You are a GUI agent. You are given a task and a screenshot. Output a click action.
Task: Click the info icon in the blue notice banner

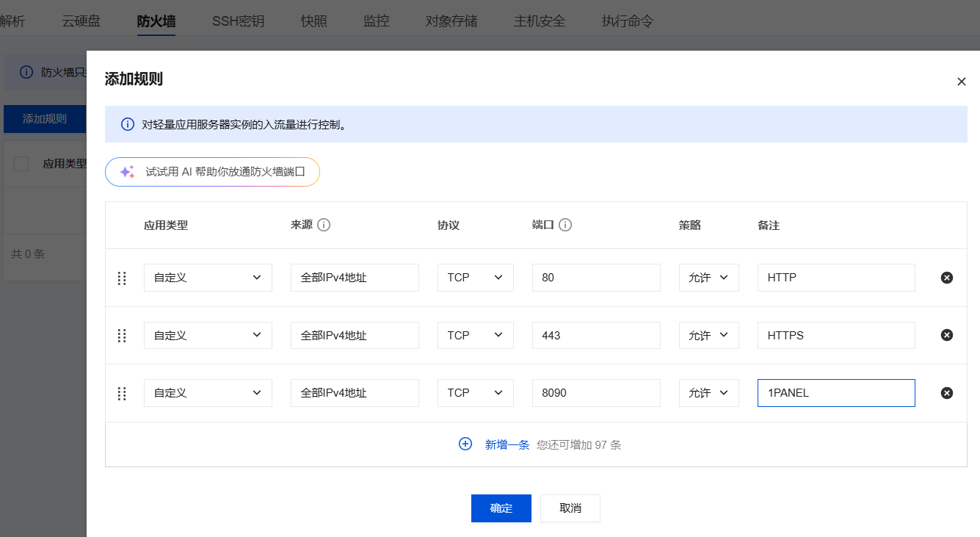(x=126, y=123)
